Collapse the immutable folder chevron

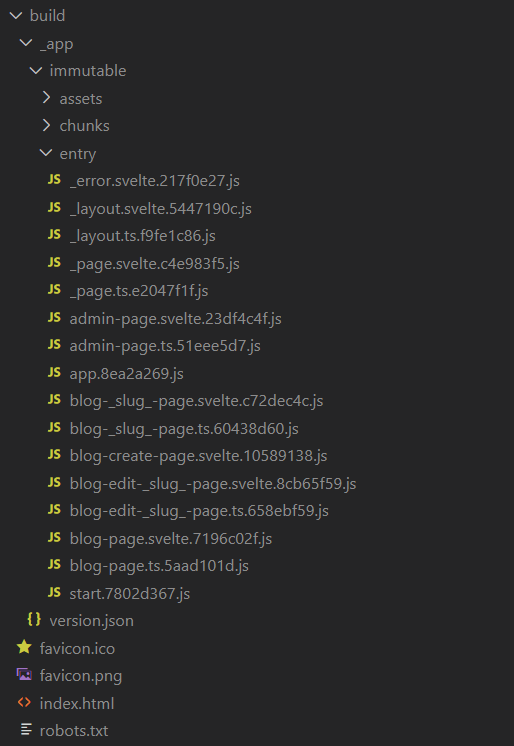(x=36, y=71)
